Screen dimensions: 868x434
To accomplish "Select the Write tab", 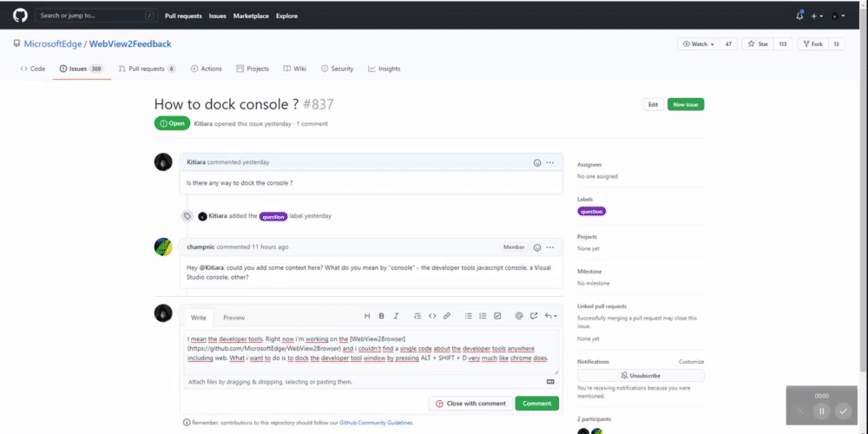I will click(198, 318).
